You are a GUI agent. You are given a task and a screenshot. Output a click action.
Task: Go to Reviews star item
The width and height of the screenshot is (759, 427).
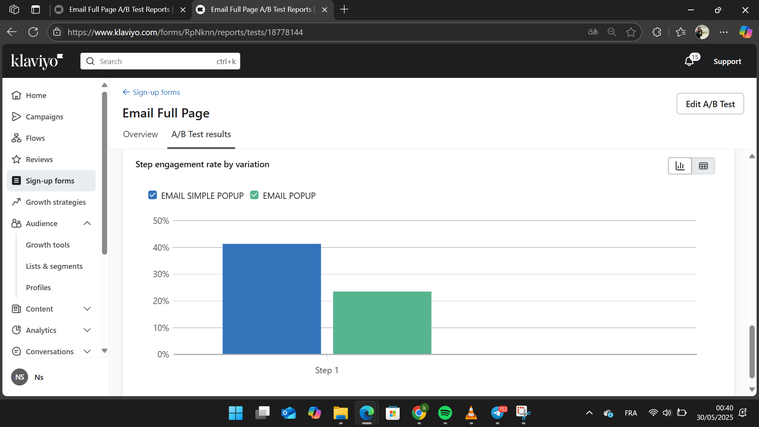pos(39,159)
